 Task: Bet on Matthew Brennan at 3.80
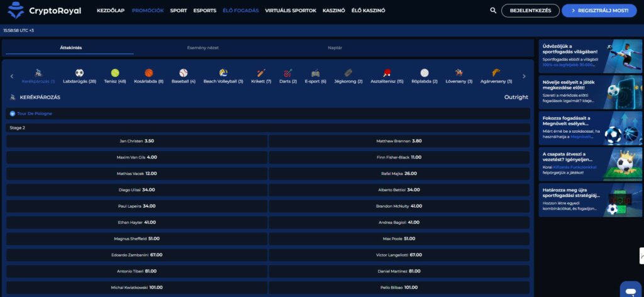coord(399,141)
